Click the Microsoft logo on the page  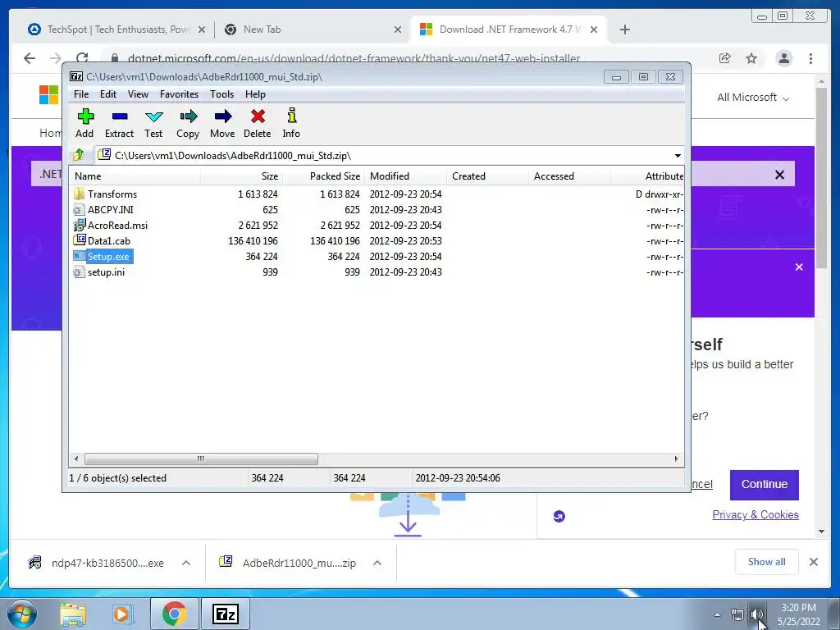point(48,95)
